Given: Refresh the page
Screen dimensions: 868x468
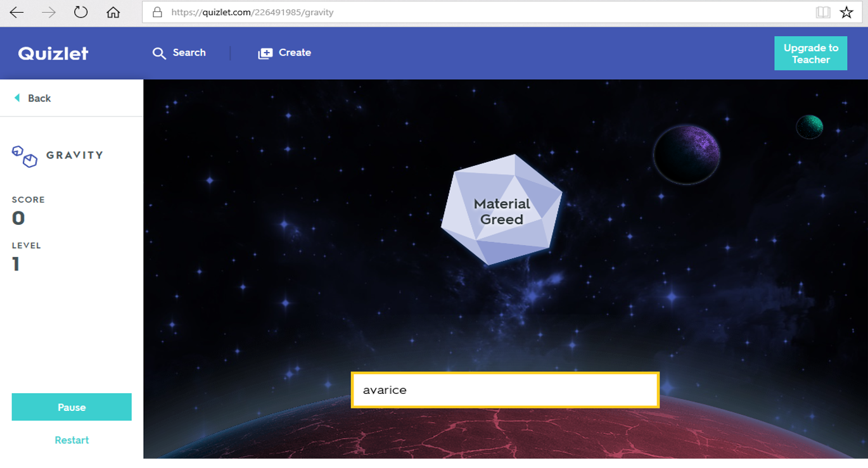Looking at the screenshot, I should 80,11.
